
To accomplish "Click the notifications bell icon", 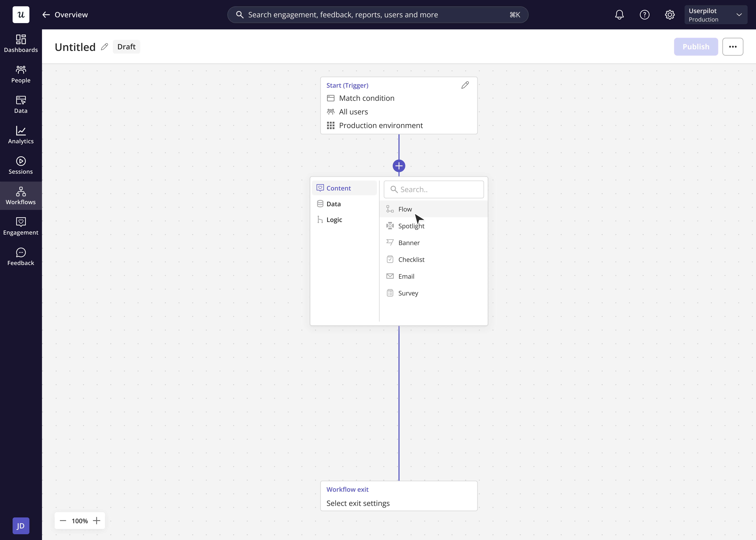I will 619,15.
